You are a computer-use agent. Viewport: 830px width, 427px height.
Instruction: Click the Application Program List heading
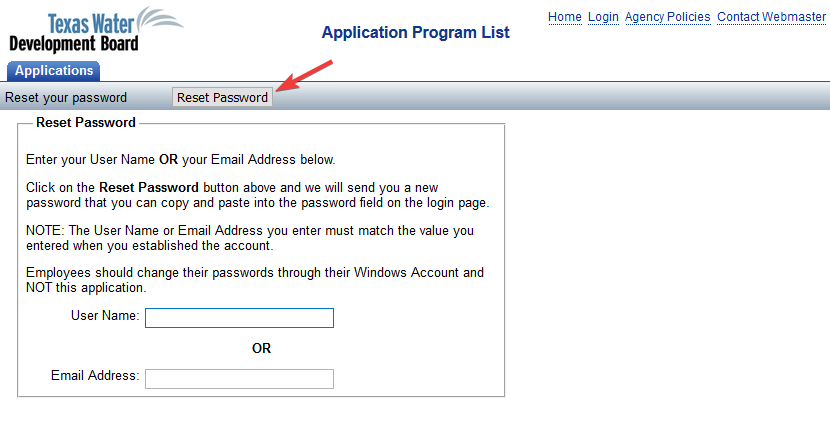point(416,32)
